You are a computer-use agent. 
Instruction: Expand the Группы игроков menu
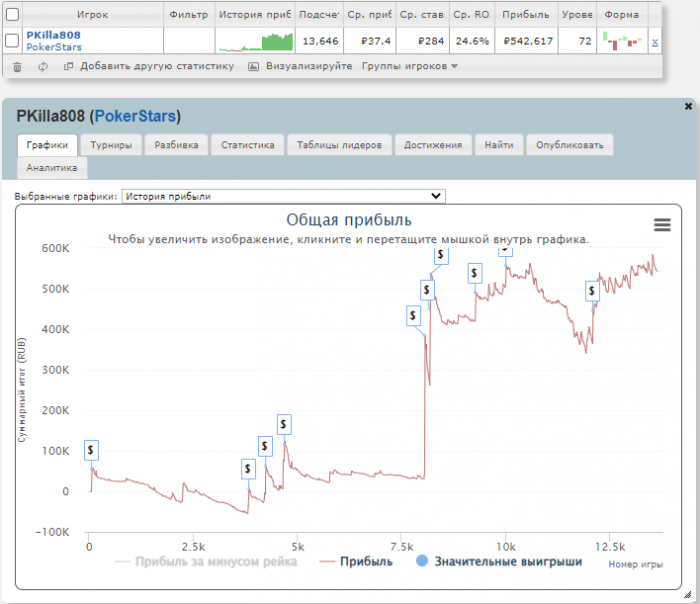click(410, 66)
